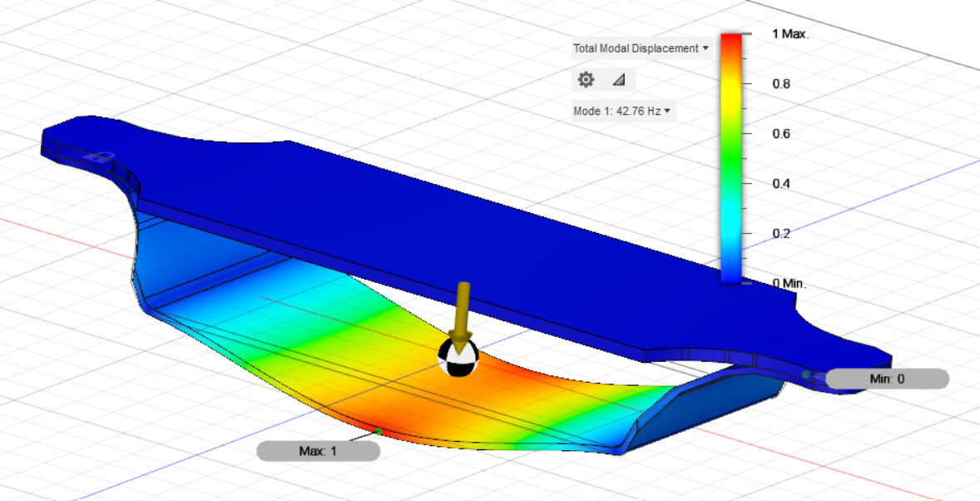The width and height of the screenshot is (980, 501).
Task: Click the '0 Min.' legend value
Action: pos(789,284)
